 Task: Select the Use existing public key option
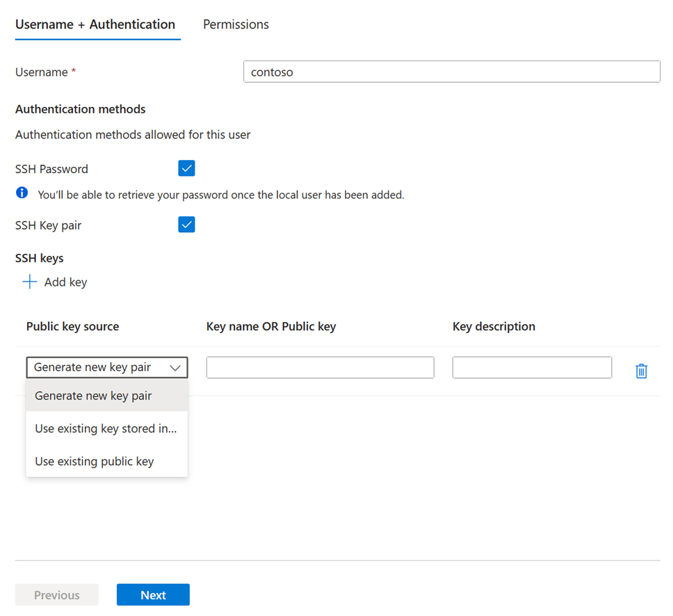point(94,461)
